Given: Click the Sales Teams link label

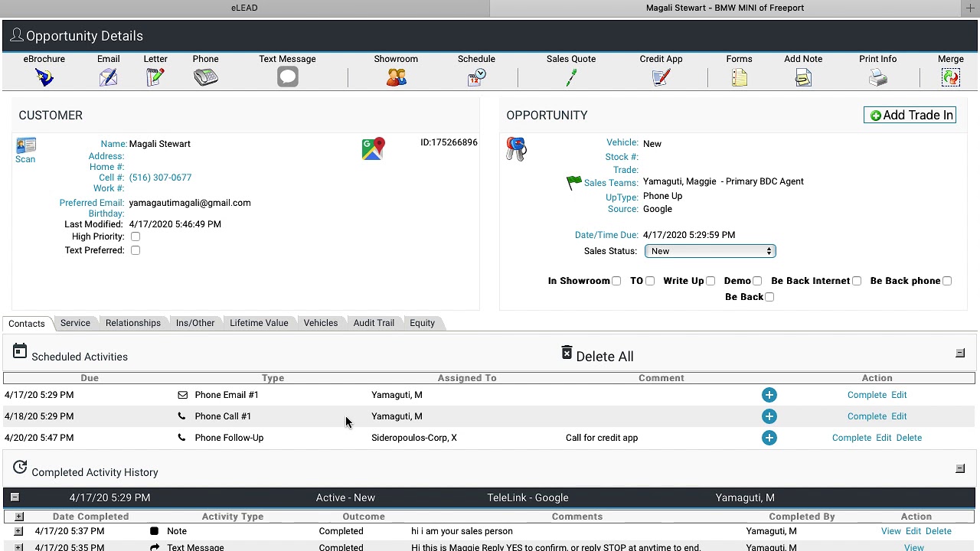Looking at the screenshot, I should click(x=611, y=183).
